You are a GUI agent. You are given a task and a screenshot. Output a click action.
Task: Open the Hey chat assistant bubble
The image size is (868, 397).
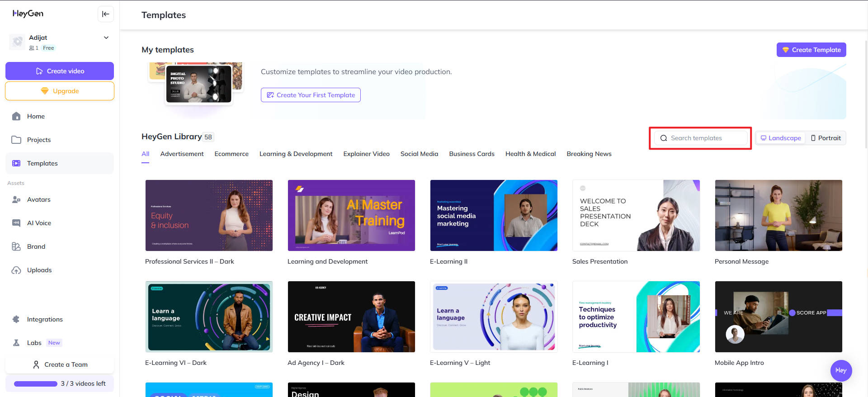[x=841, y=370]
